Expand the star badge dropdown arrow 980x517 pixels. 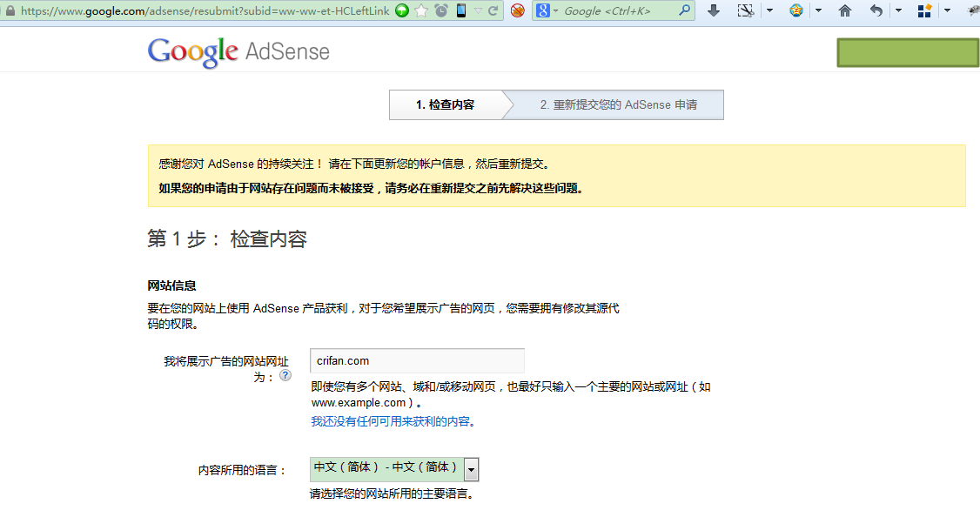[x=819, y=10]
